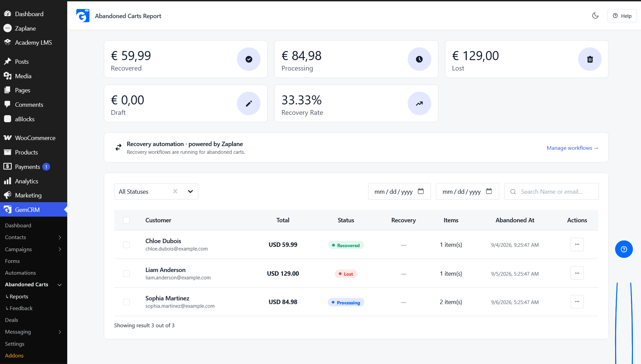Open the All Statuses dropdown
This screenshot has width=641, height=364.
pyautogui.click(x=190, y=191)
